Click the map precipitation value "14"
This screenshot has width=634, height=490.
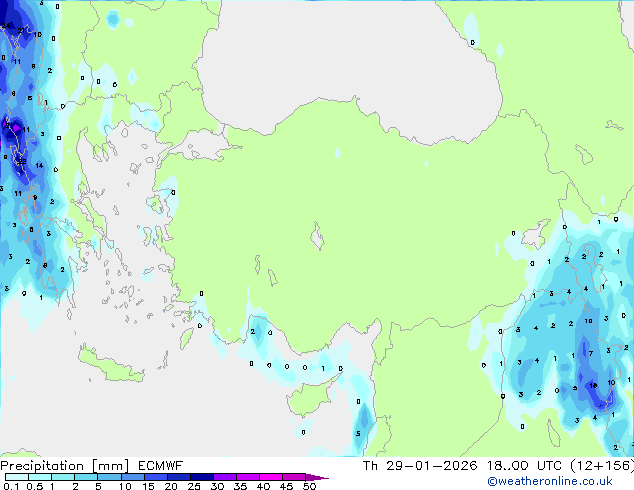[x=39, y=165]
